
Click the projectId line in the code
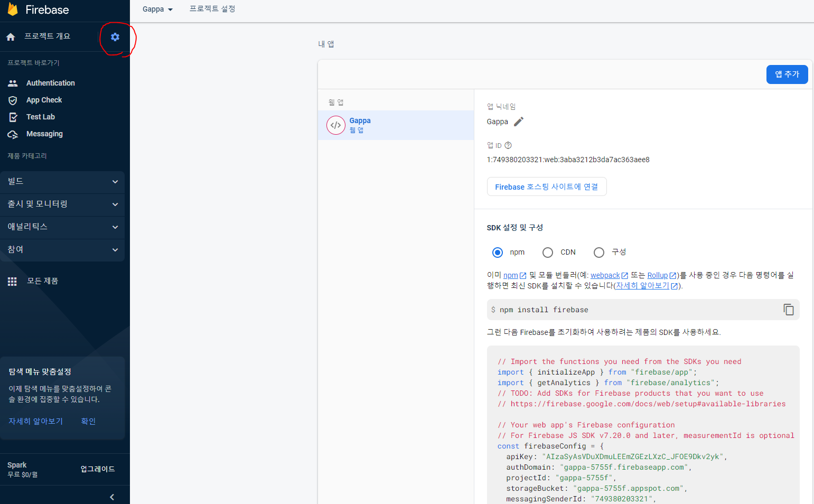(561, 478)
